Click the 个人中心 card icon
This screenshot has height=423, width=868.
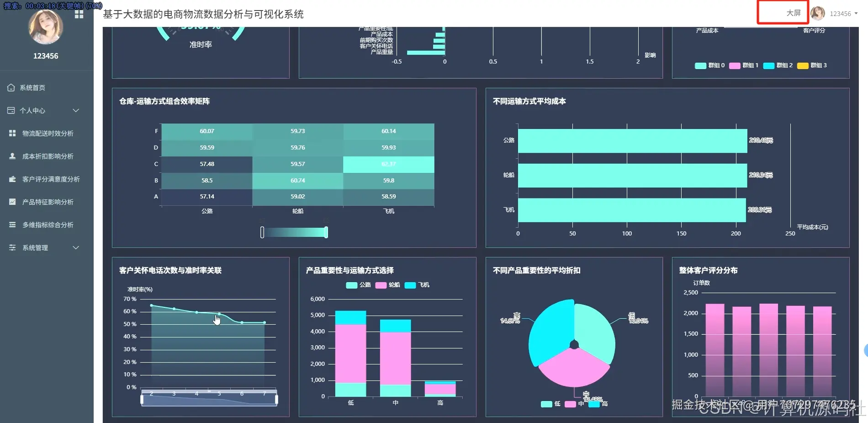tap(11, 110)
